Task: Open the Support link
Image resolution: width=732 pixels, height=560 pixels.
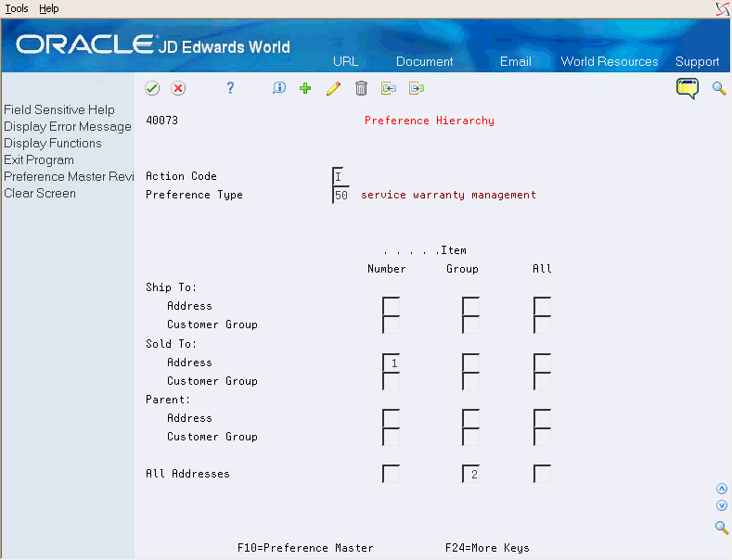Action: [x=697, y=61]
